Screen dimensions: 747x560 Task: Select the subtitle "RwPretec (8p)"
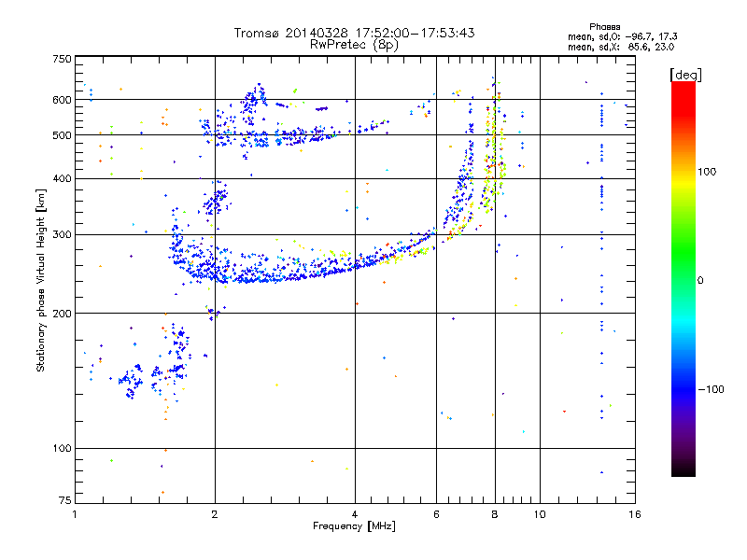[354, 45]
